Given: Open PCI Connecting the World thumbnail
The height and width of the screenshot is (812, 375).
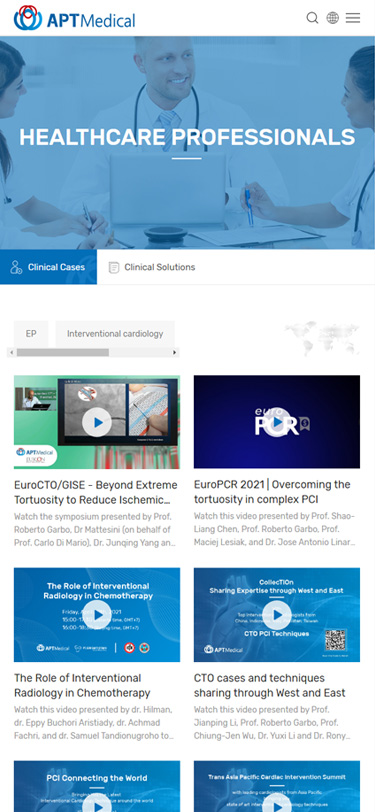Looking at the screenshot, I should coord(97,786).
